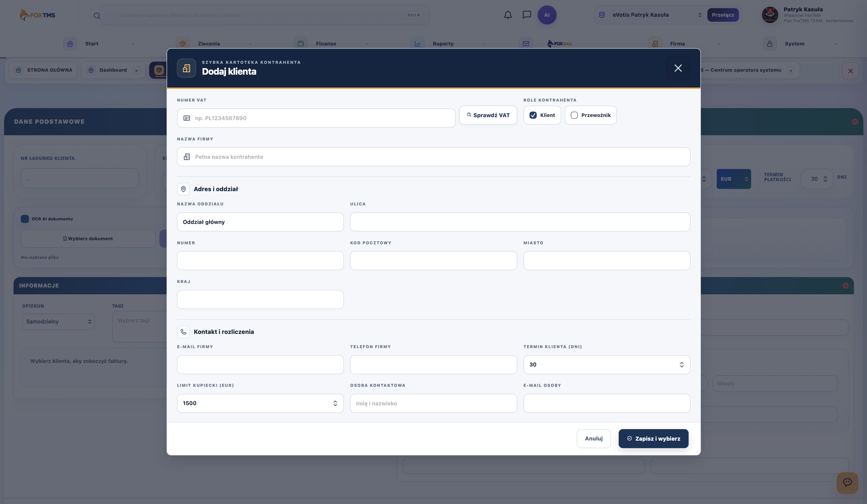Click the search magnifier icon
The width and height of the screenshot is (867, 504).
97,15
